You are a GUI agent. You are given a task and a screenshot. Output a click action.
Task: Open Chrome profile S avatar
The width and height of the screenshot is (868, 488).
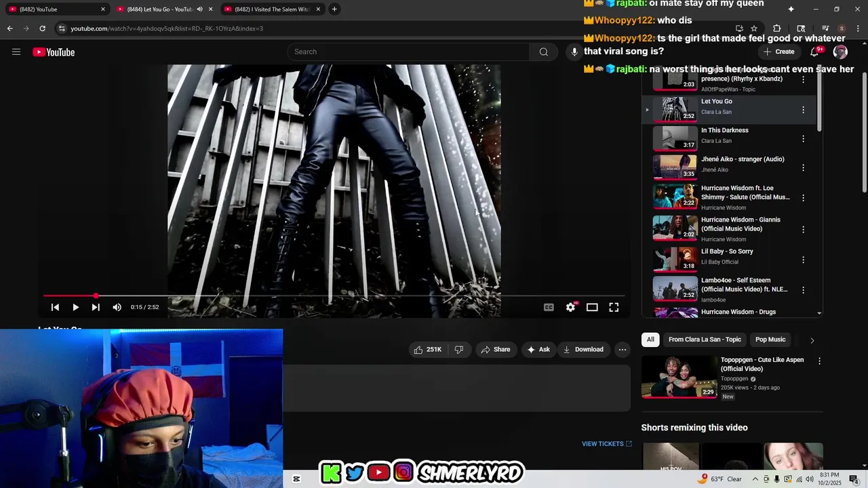click(842, 28)
